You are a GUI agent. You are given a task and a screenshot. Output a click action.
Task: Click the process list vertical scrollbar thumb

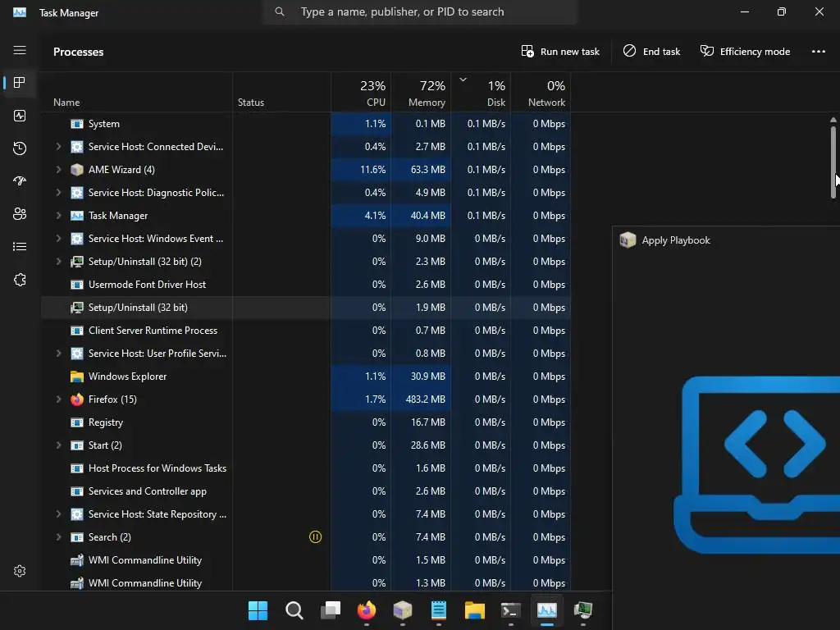point(833,162)
